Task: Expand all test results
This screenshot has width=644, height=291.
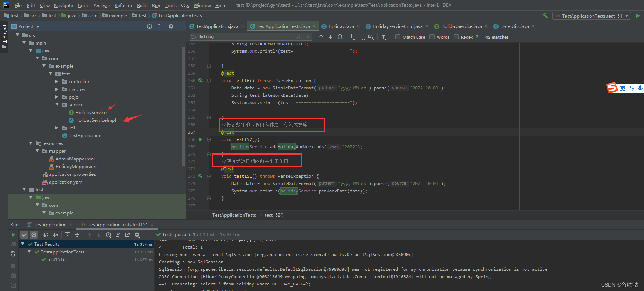Action: (68, 235)
